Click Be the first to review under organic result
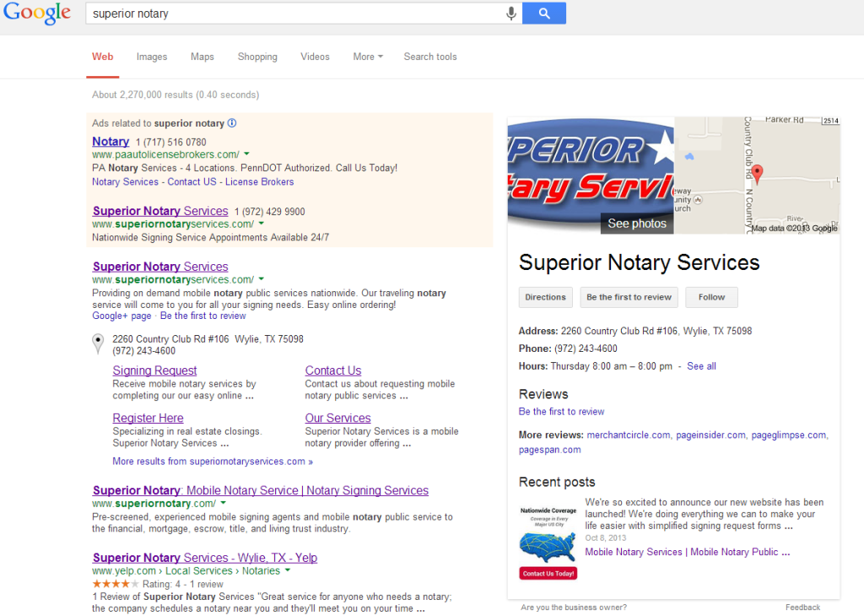The image size is (864, 616). [202, 316]
